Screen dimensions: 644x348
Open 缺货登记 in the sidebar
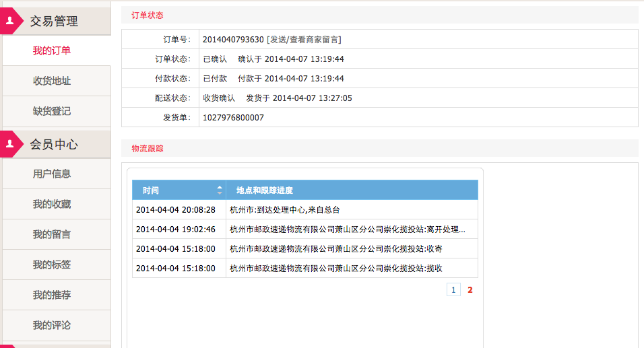[x=52, y=111]
